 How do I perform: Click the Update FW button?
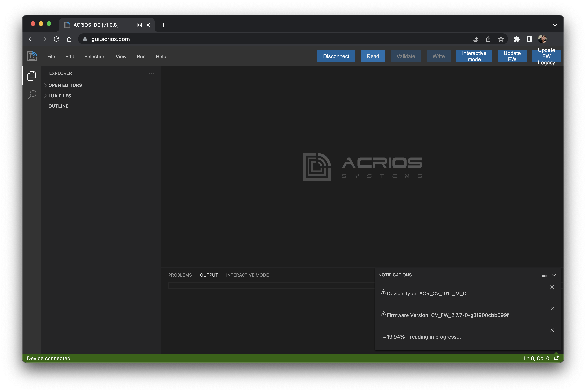pyautogui.click(x=512, y=56)
